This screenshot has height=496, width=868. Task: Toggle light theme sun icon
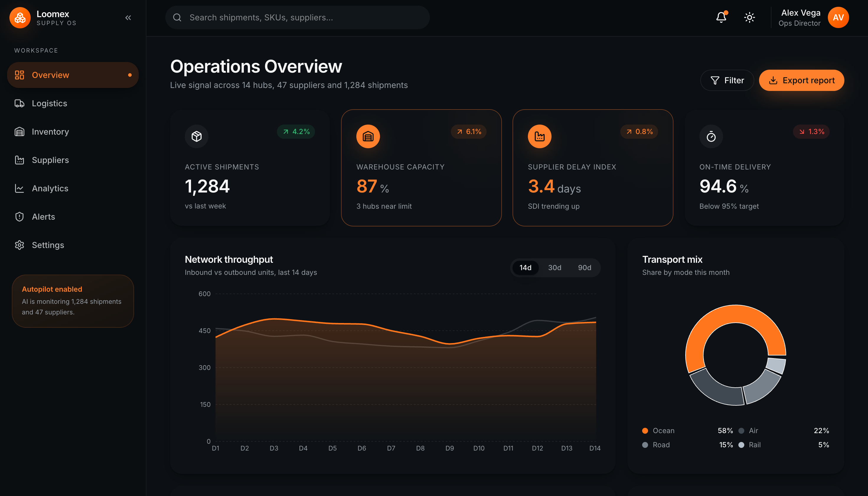pos(749,17)
